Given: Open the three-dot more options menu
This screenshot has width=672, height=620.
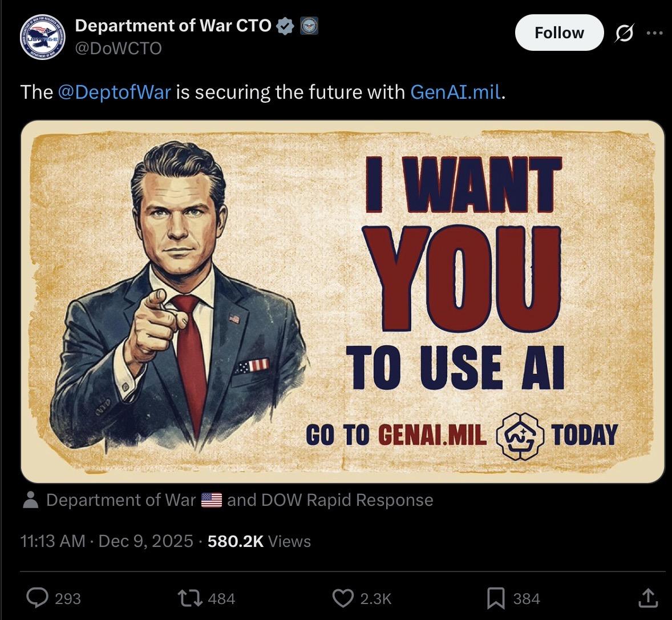Looking at the screenshot, I should tap(654, 33).
